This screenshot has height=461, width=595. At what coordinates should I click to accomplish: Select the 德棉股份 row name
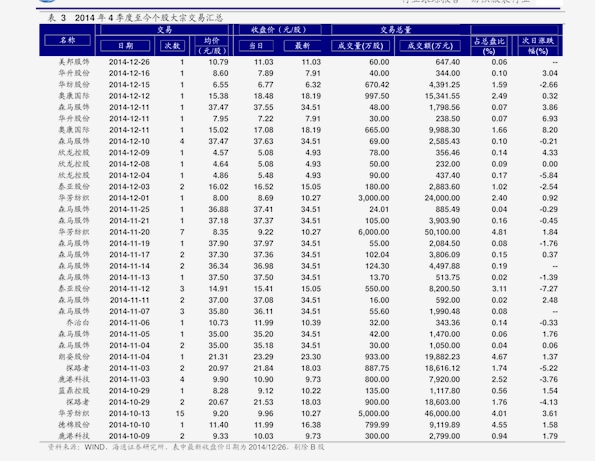(x=74, y=425)
